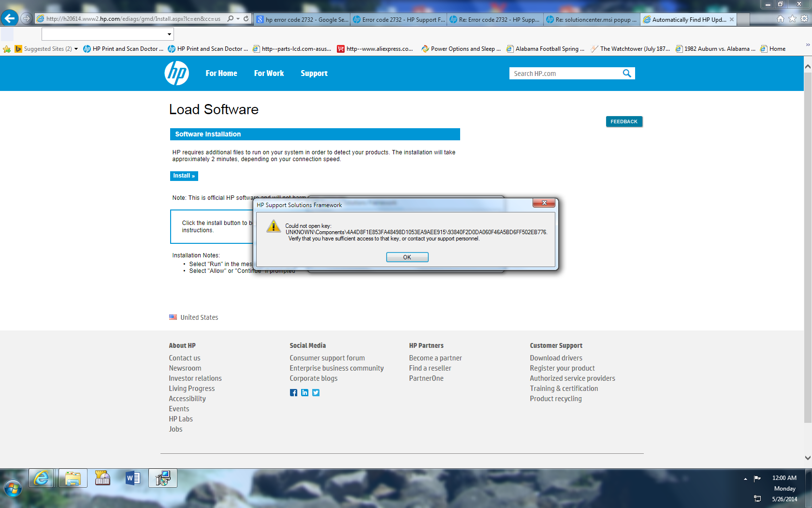This screenshot has width=812, height=508.
Task: Open the Support menu
Action: pos(314,74)
